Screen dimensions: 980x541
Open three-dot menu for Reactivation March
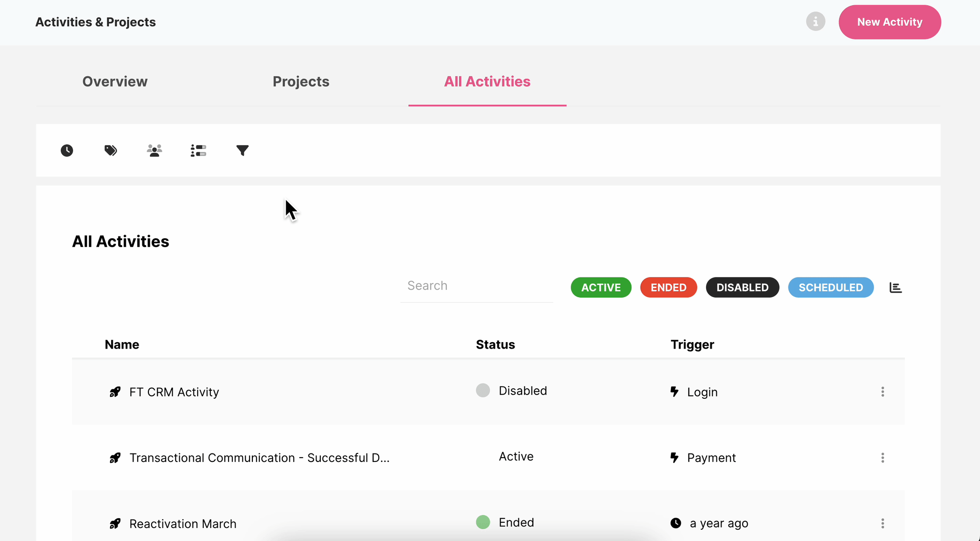coord(883,523)
